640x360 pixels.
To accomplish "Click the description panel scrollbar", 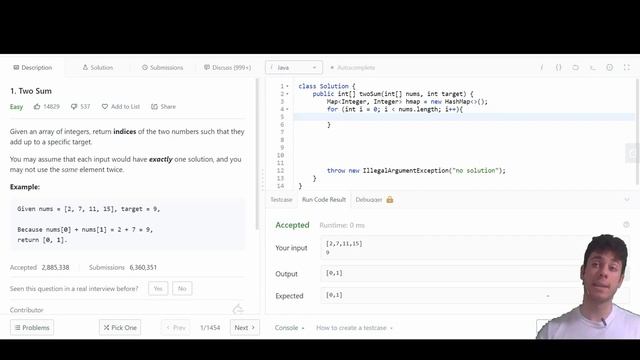I will click(258, 154).
